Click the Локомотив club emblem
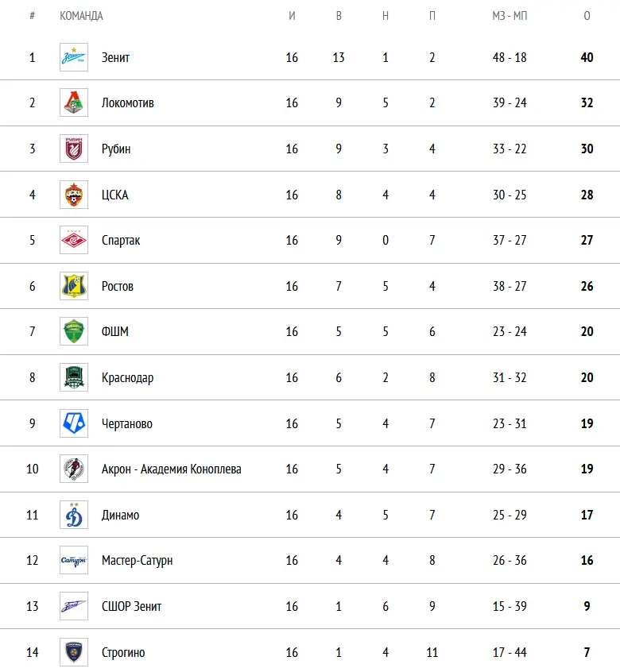620x672 pixels. pos(74,102)
